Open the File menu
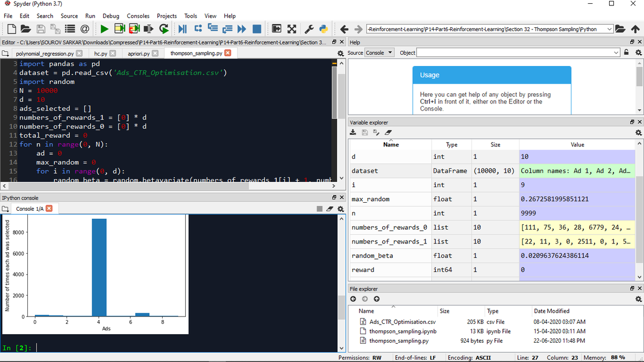 coord(8,16)
